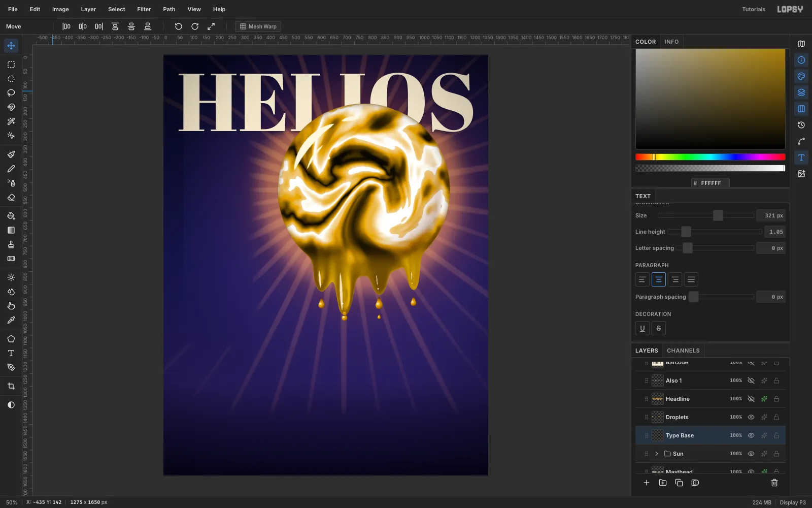The width and height of the screenshot is (812, 508).
Task: Select the Eyedropper tool
Action: (11, 320)
